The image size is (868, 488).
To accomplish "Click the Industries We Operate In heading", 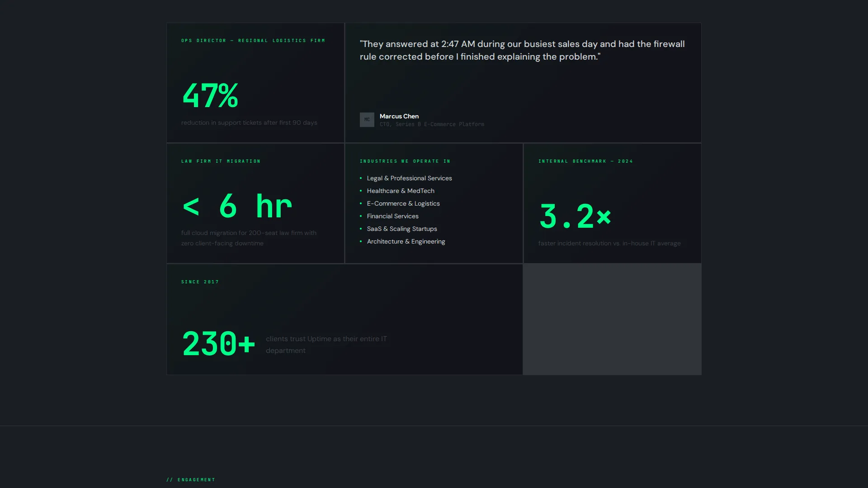I will (405, 161).
